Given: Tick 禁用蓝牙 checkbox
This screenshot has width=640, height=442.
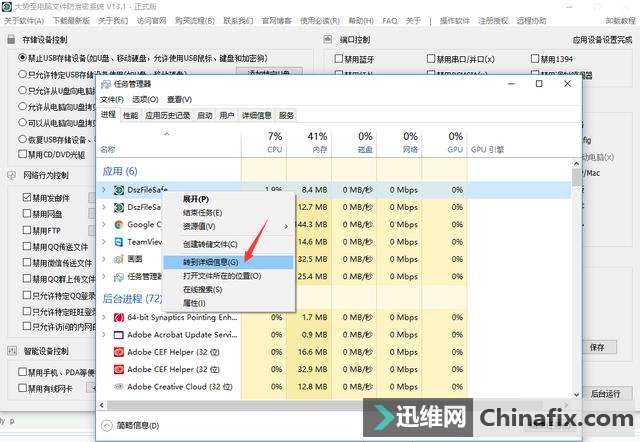Looking at the screenshot, I should 339,59.
